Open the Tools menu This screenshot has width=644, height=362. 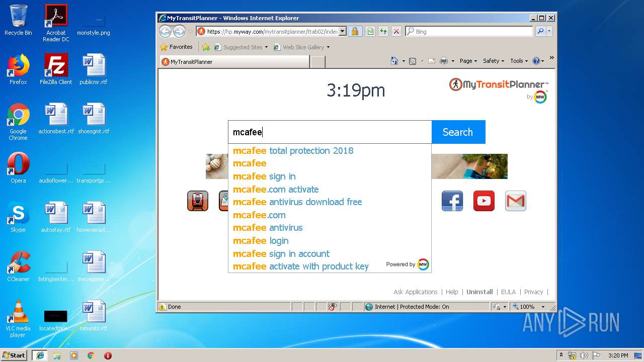pos(519,61)
